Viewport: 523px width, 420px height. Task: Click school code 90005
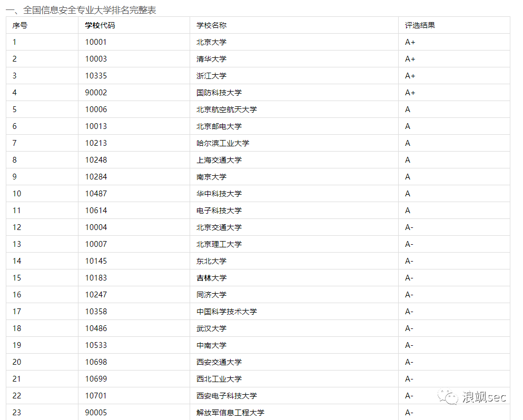(x=96, y=413)
